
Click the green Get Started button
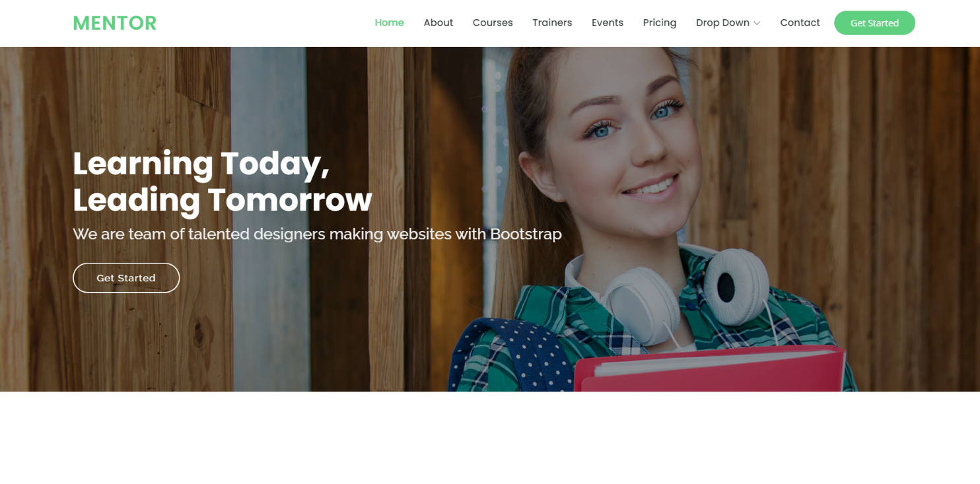click(874, 23)
